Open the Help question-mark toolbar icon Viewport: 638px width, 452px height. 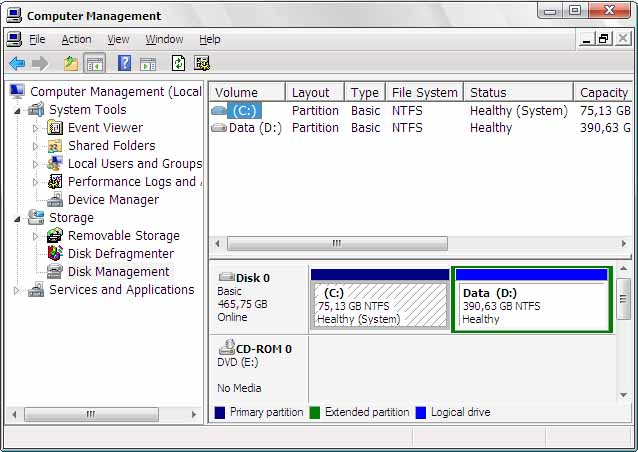124,63
